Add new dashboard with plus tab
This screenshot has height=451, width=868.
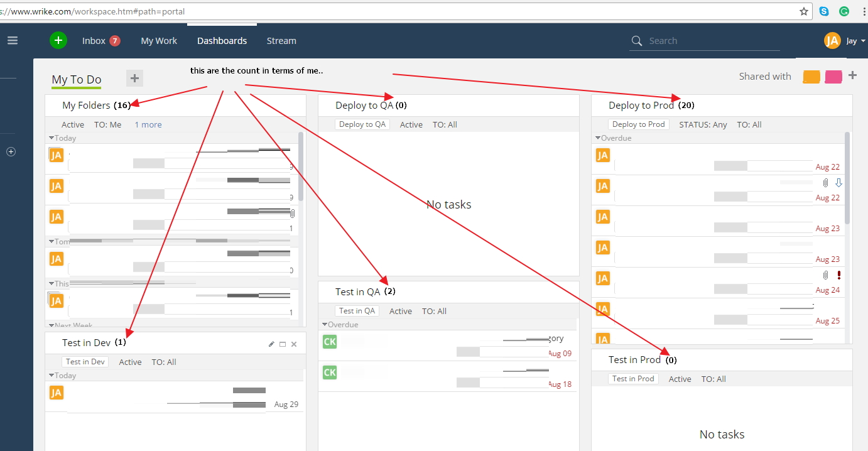[134, 78]
